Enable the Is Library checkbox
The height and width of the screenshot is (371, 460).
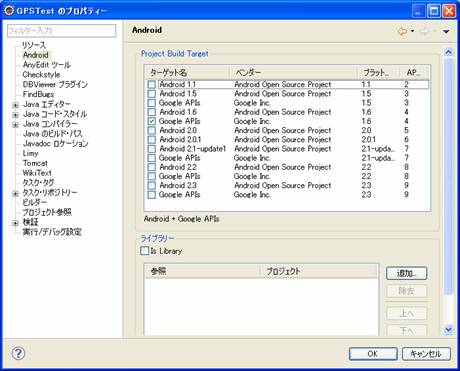pyautogui.click(x=144, y=251)
